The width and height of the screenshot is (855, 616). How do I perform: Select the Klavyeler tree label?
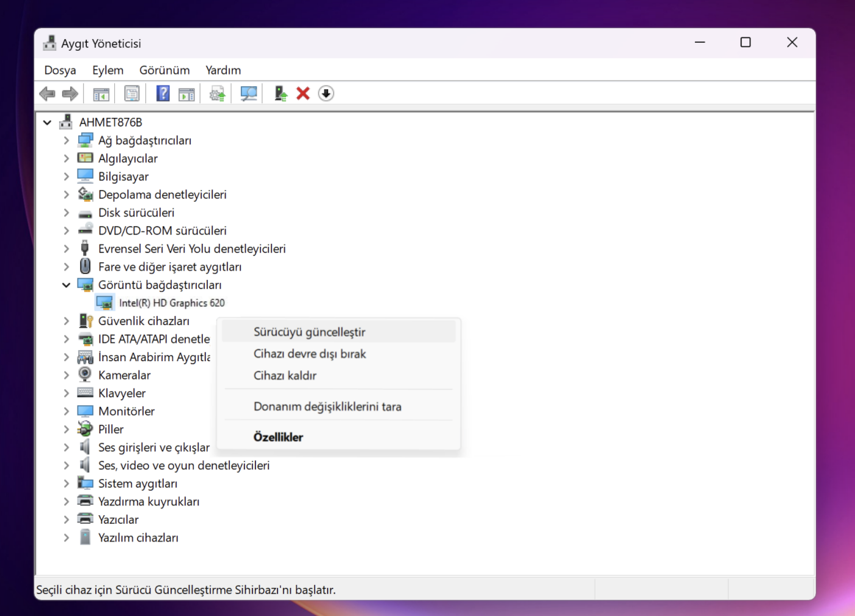coord(122,393)
